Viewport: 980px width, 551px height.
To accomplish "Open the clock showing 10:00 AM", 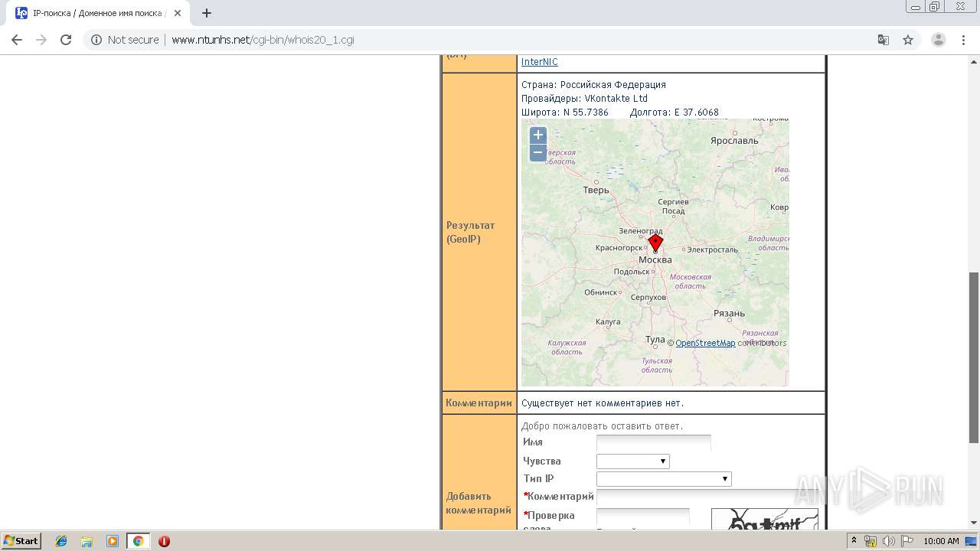I will (941, 541).
